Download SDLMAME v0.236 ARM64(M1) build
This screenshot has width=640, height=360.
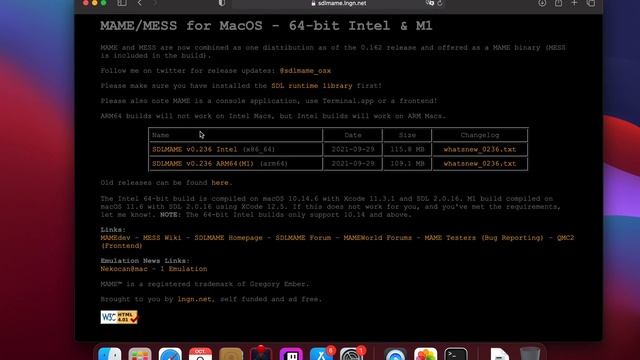coord(203,164)
